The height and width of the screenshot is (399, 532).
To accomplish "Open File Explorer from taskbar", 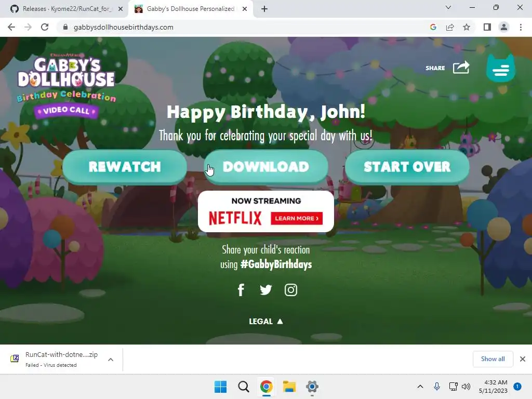I will [289, 387].
